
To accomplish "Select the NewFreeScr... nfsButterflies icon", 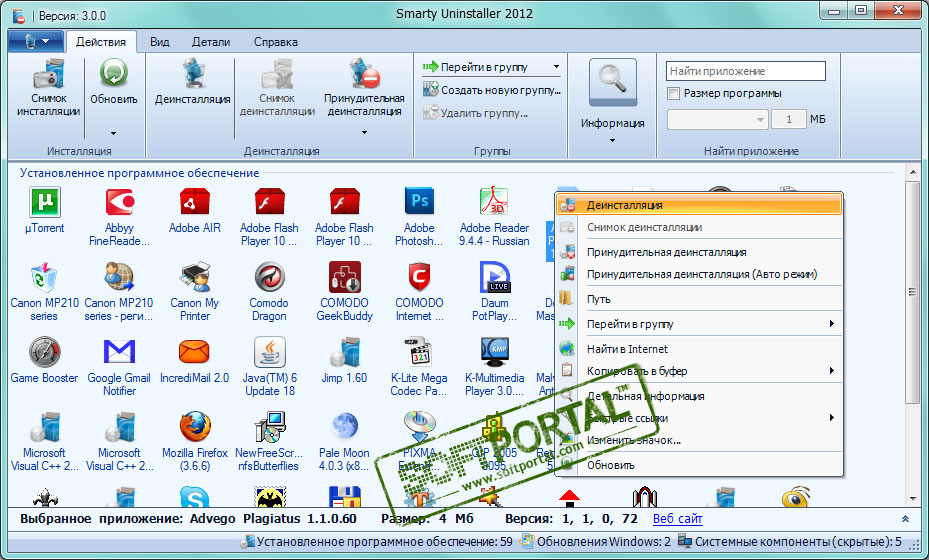I will point(270,427).
